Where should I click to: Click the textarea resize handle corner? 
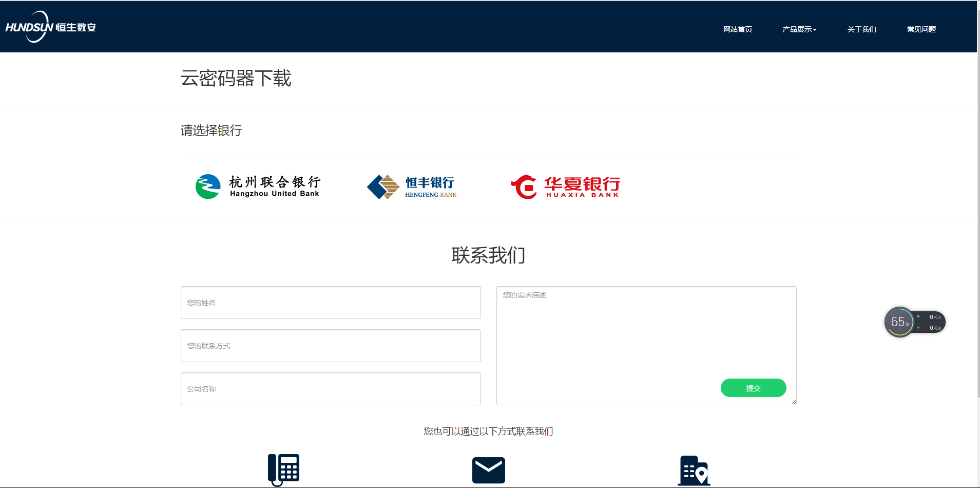[793, 402]
